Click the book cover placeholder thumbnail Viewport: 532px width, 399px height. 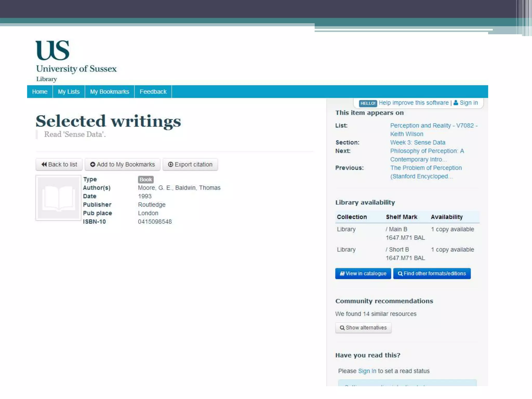[58, 198]
